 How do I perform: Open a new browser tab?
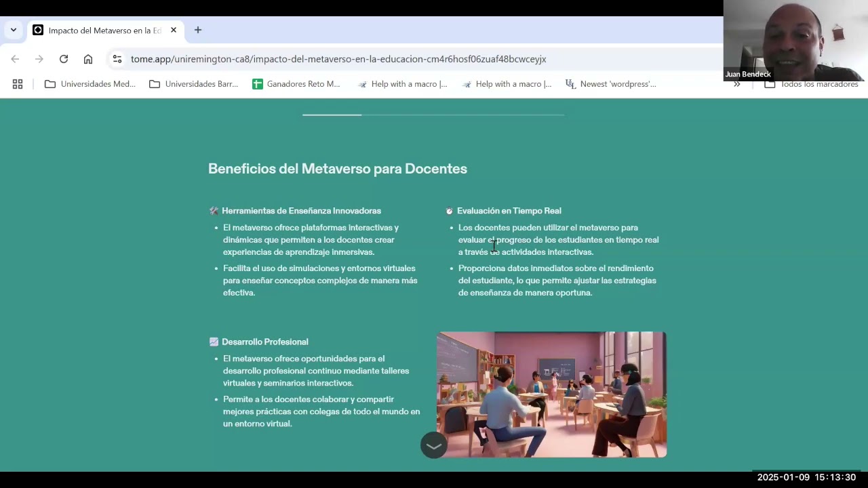[198, 30]
